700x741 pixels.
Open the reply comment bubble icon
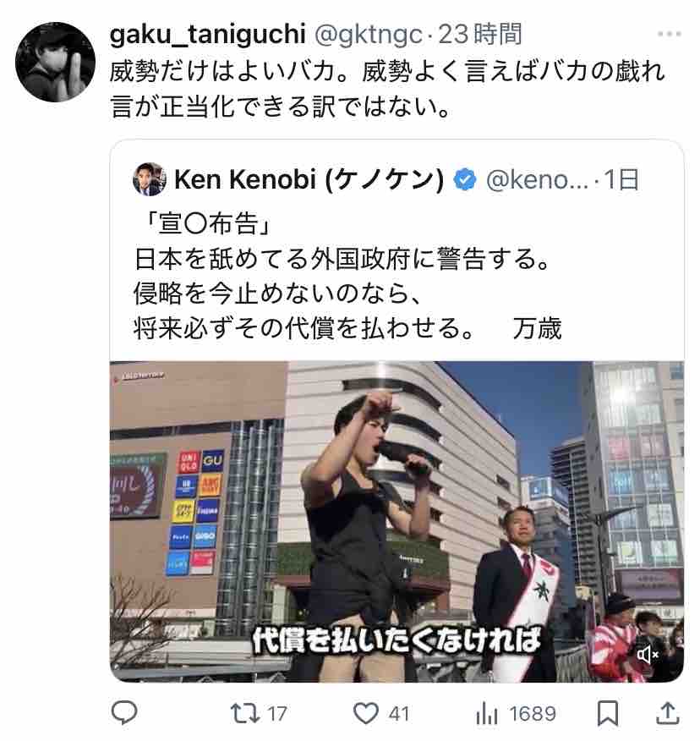pos(124,712)
